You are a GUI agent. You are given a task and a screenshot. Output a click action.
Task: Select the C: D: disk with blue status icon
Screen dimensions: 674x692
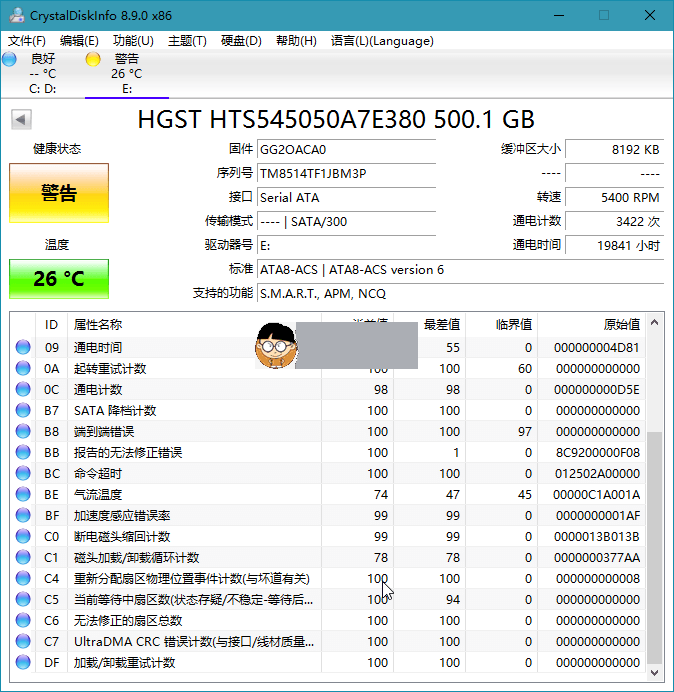pyautogui.click(x=42, y=73)
